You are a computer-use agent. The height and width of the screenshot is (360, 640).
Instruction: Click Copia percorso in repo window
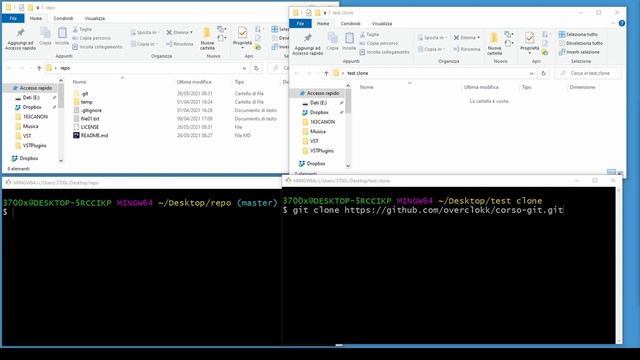coord(92,38)
